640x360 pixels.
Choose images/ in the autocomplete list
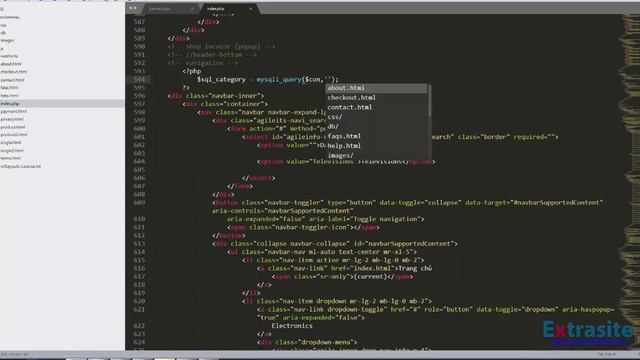click(x=377, y=155)
